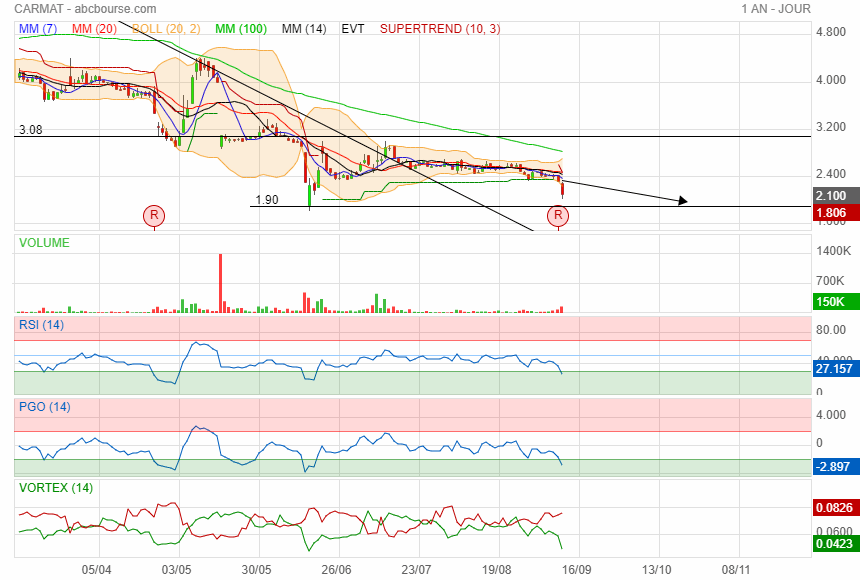Click the EVT events legend label

coord(353,29)
